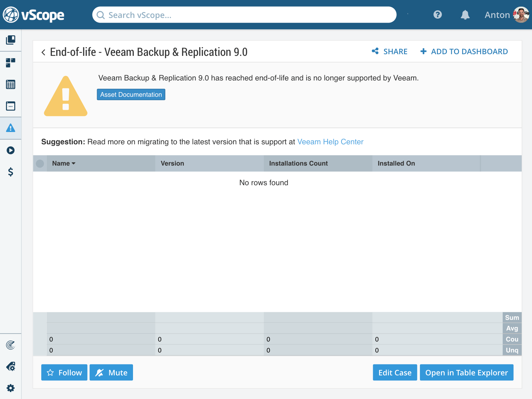Image resolution: width=532 pixels, height=399 pixels.
Task: Open the dashboards sidebar icon
Action: point(11,63)
